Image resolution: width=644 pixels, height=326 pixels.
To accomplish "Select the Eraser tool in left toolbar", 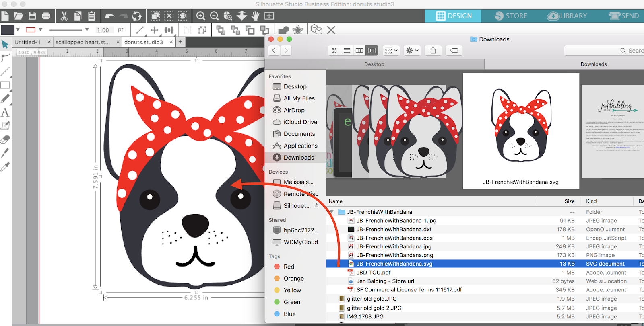I will pyautogui.click(x=5, y=139).
